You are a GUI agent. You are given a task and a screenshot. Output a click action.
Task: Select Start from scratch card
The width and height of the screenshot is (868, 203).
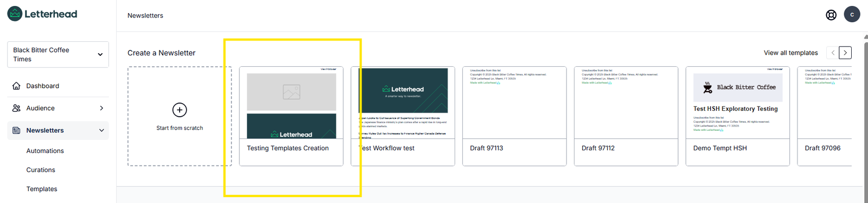click(x=180, y=116)
